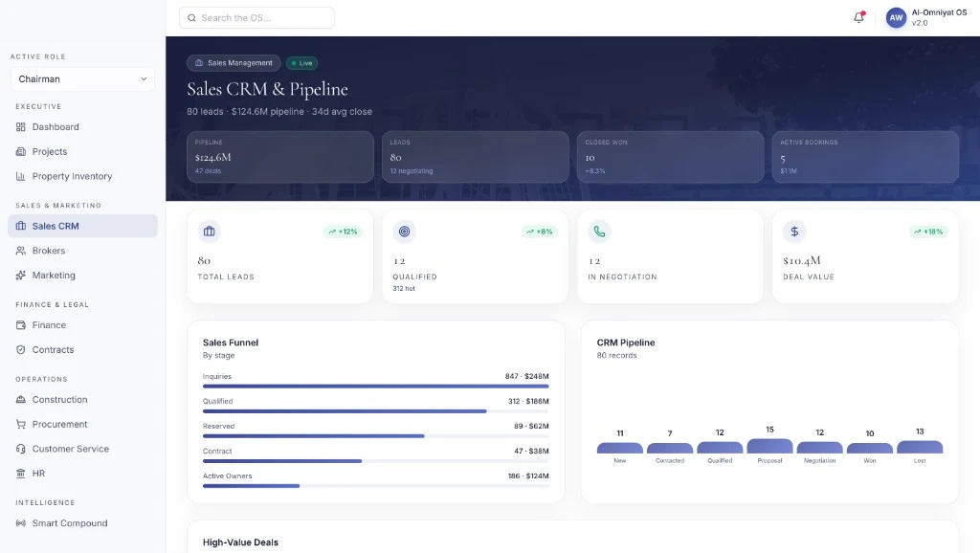The width and height of the screenshot is (980, 553).
Task: Click the Sales CRM briefcase icon in sidebar
Action: click(21, 226)
